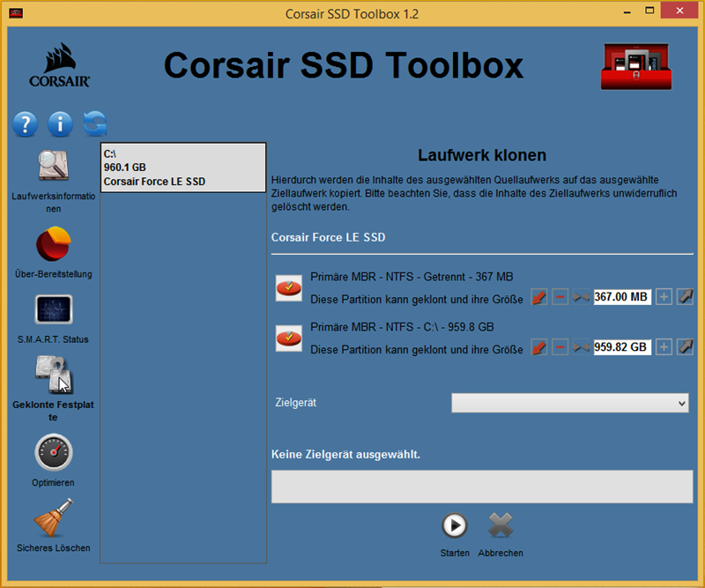Screen dimensions: 705x588
Task: Click minus icon for 367 MB partition
Action: [x=560, y=297]
